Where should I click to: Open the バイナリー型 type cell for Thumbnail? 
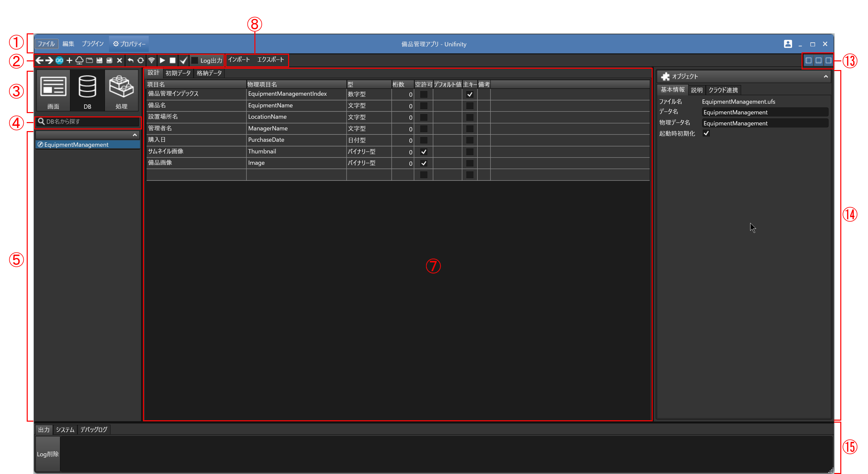click(x=369, y=151)
